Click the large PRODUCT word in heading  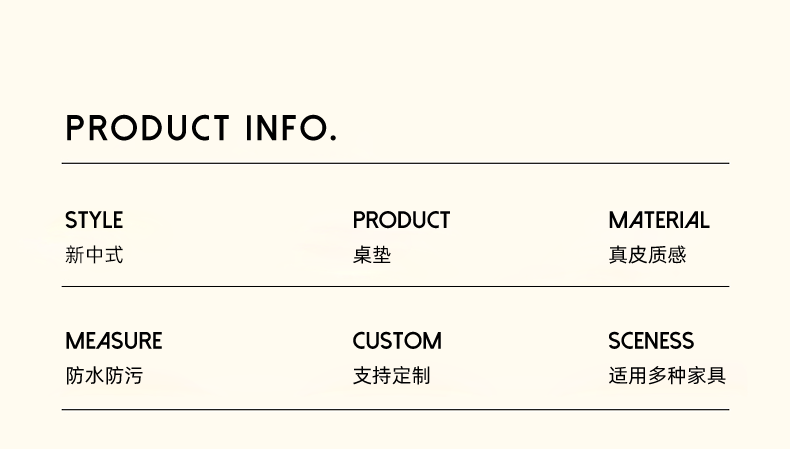coord(148,128)
